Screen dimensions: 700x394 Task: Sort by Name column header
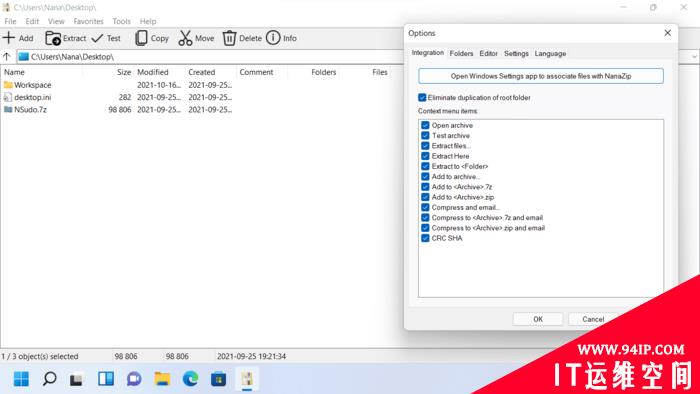click(x=14, y=72)
